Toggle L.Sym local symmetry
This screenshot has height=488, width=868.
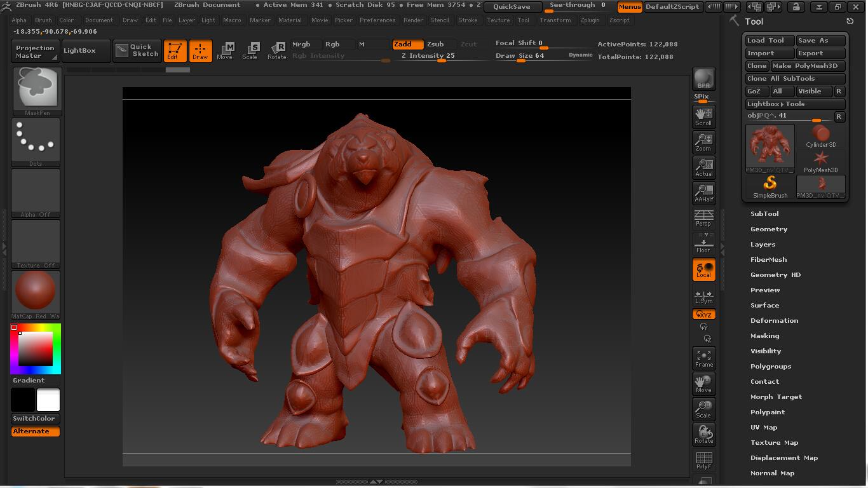tap(703, 295)
